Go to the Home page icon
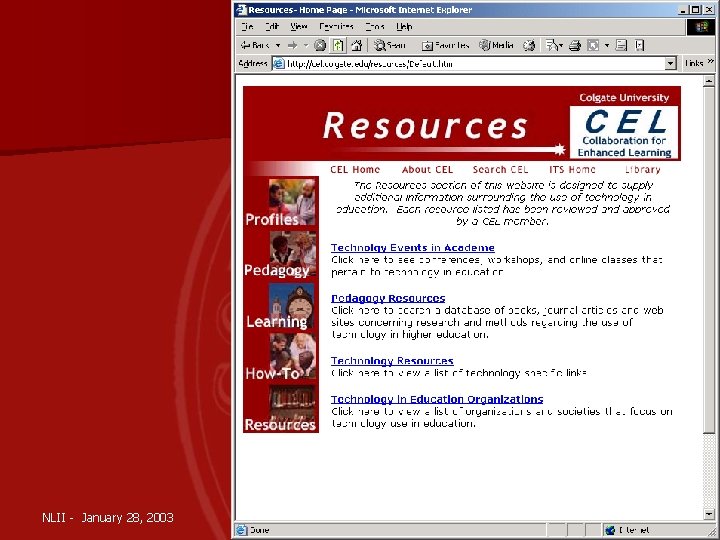Viewport: 720px width, 540px height. tap(357, 45)
